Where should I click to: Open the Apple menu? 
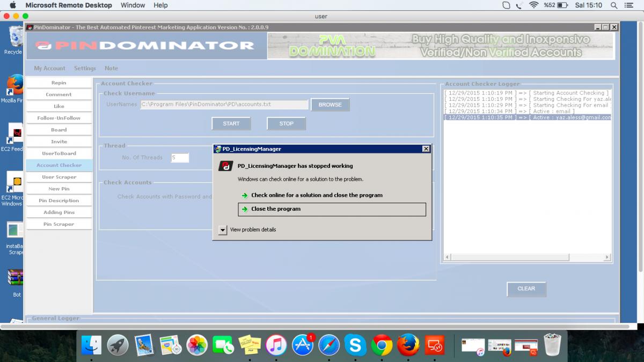coord(12,5)
